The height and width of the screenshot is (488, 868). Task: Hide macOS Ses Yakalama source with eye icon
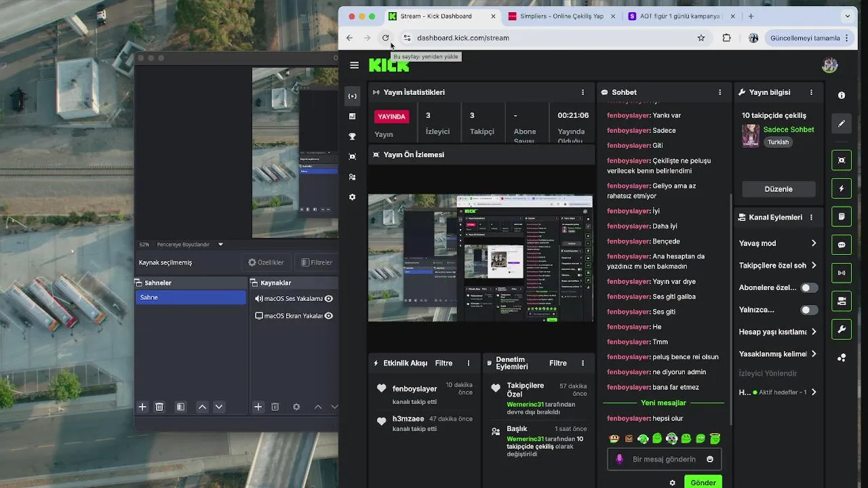[329, 298]
